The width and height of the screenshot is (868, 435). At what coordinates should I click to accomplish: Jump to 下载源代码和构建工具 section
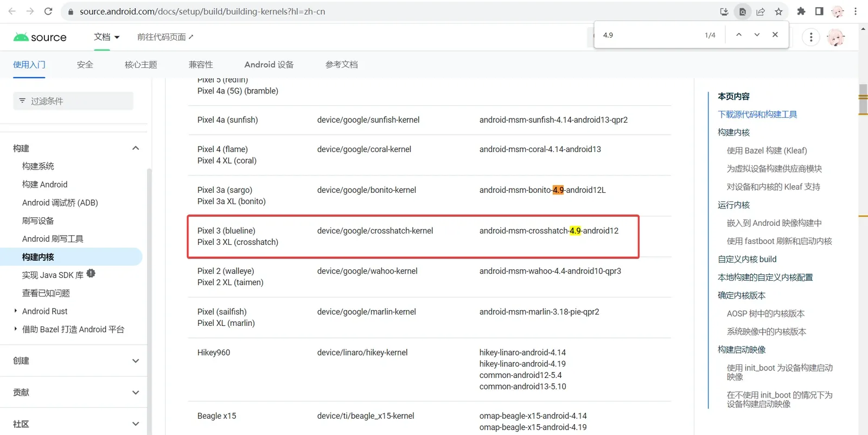point(757,114)
